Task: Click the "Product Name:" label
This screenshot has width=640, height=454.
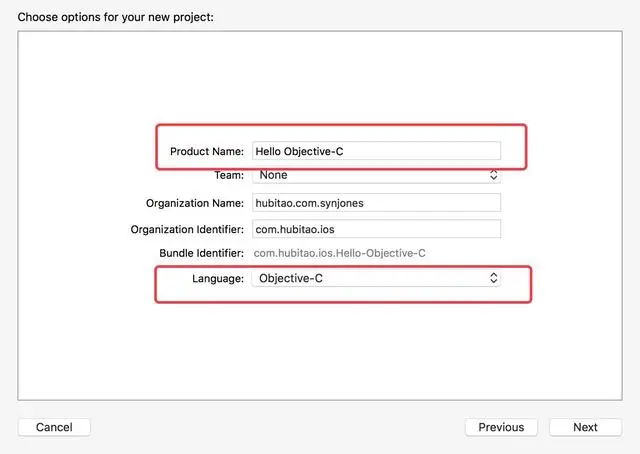Action: click(x=207, y=151)
